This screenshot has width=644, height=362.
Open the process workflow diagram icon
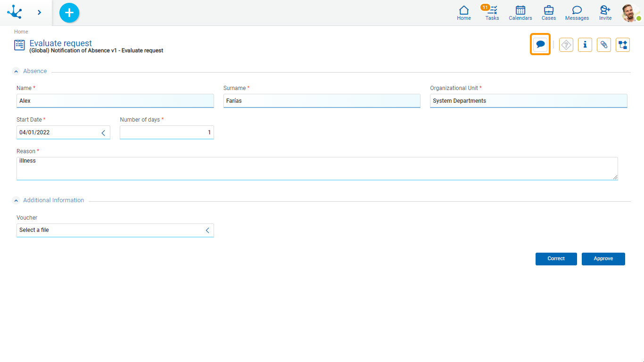pos(622,45)
